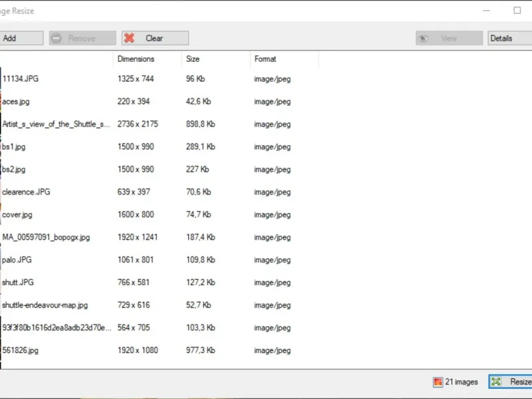Click the 1920 x 1080 dimensions cell

click(x=138, y=350)
